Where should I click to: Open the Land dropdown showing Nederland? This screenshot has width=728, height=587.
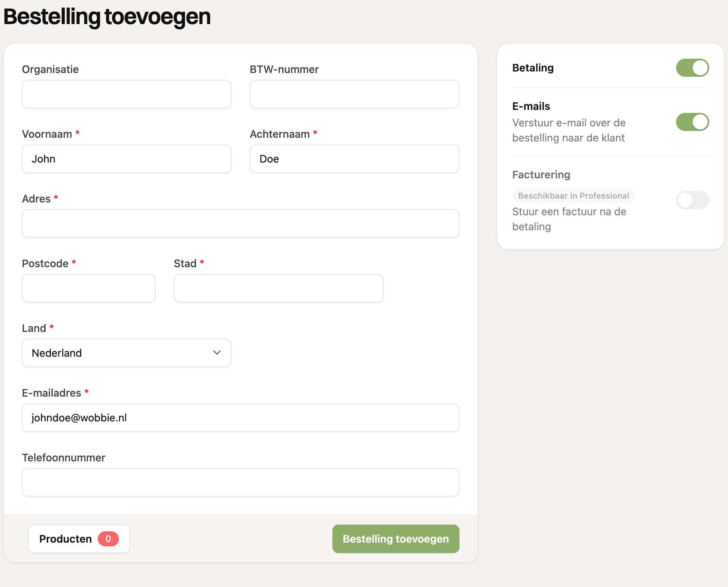tap(127, 353)
